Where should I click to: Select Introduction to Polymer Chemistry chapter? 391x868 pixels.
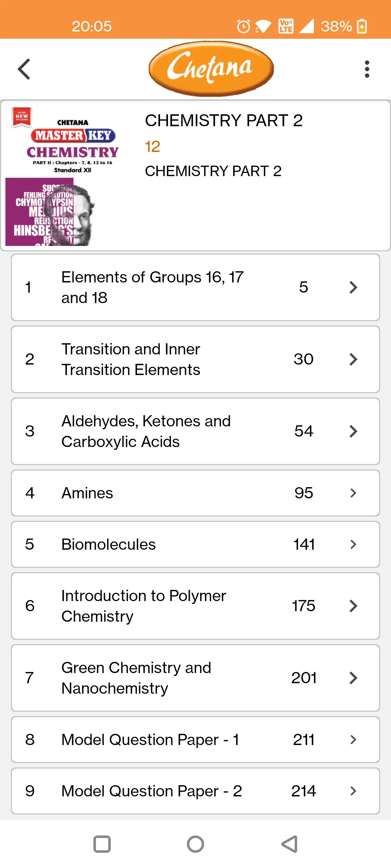143,606
